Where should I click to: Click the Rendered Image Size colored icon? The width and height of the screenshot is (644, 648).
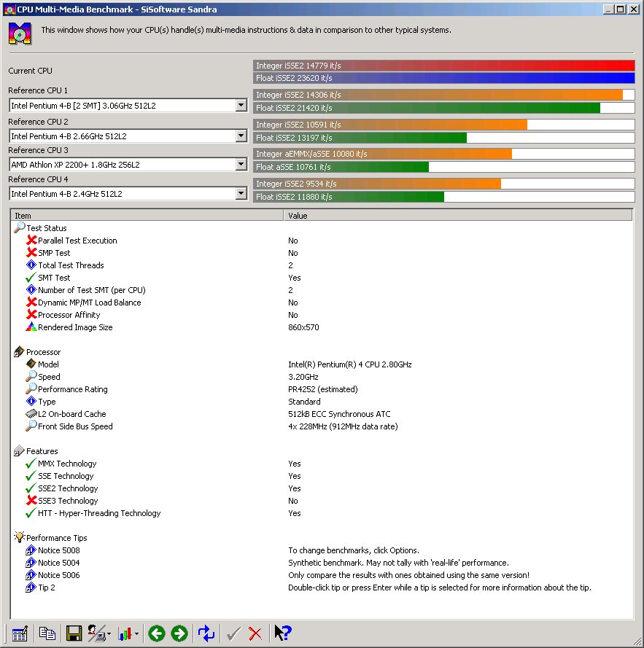31,327
